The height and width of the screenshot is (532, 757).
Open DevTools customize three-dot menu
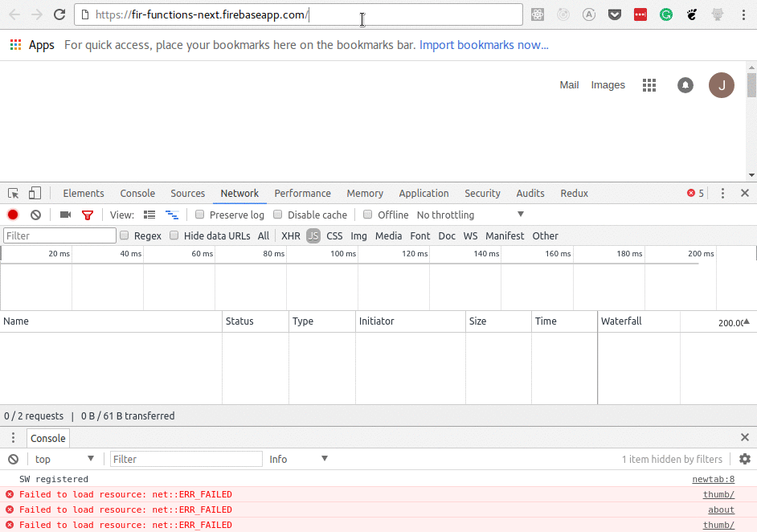coord(722,193)
